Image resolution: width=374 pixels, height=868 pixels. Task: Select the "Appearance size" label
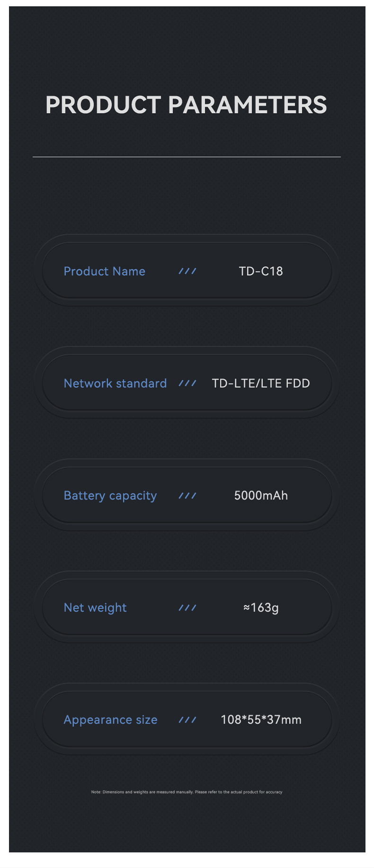pyautogui.click(x=110, y=720)
